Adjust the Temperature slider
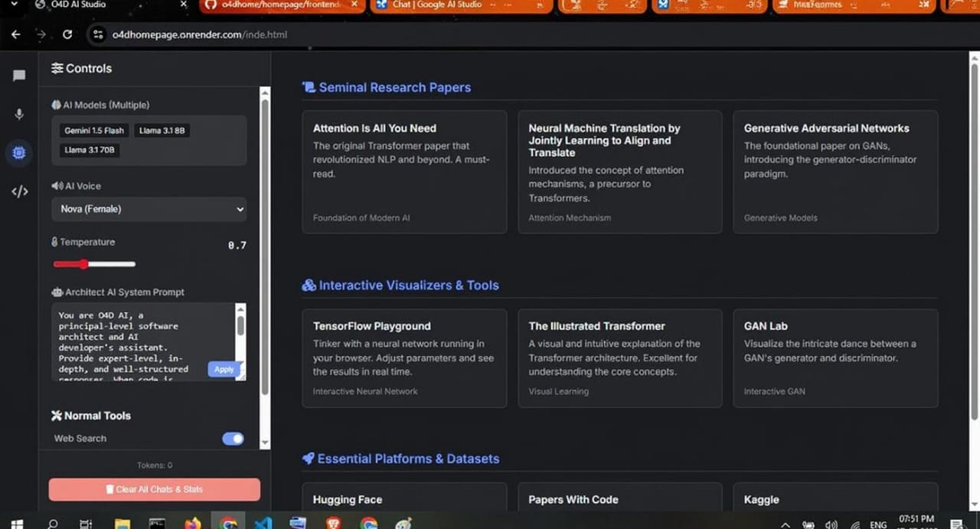This screenshot has height=529, width=980. (94, 264)
